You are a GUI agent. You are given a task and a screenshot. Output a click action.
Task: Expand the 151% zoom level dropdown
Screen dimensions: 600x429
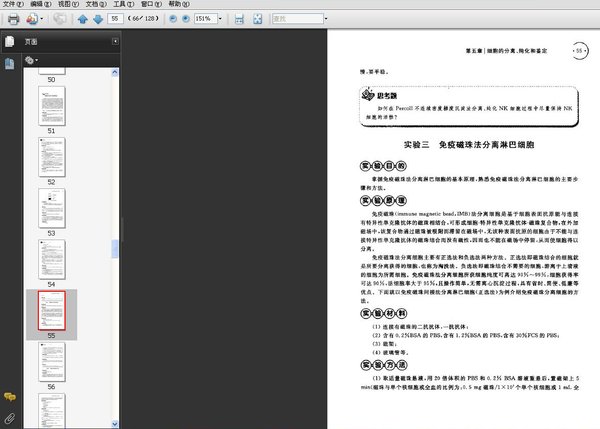[x=220, y=19]
